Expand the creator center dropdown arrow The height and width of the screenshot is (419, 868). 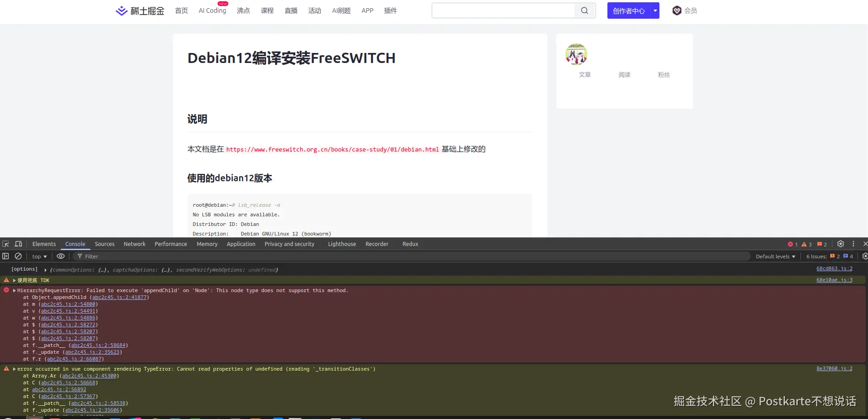click(x=655, y=10)
